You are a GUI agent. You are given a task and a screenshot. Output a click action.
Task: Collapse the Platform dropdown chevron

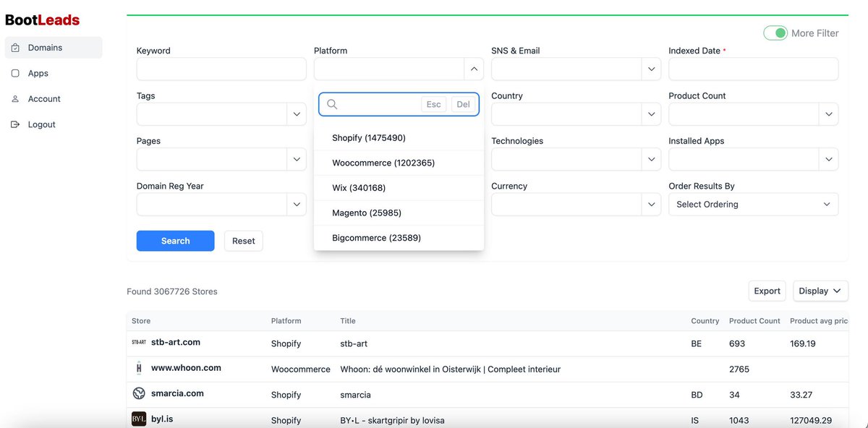pyautogui.click(x=474, y=69)
